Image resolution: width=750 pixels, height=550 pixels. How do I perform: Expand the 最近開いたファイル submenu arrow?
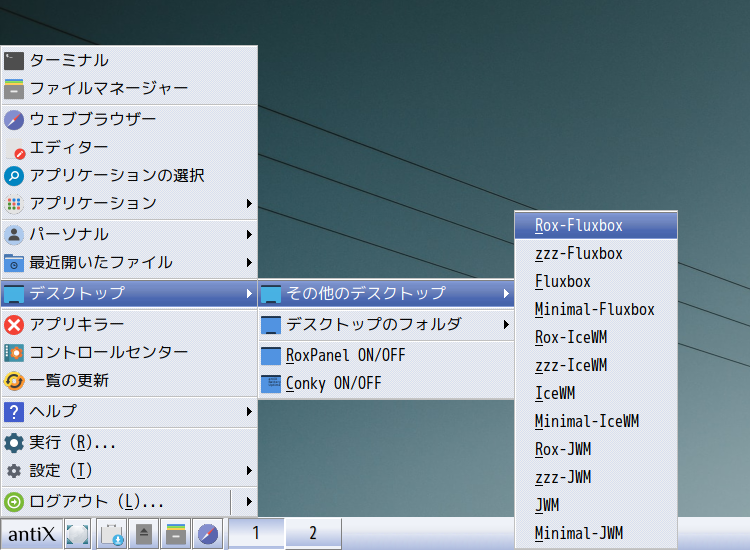249,263
